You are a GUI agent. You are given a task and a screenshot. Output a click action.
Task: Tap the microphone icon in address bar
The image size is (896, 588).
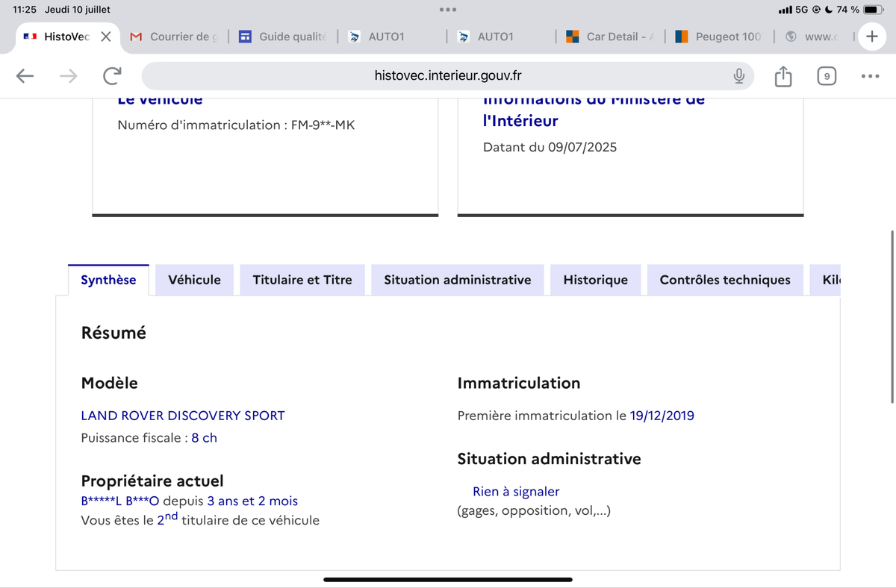[x=738, y=76]
